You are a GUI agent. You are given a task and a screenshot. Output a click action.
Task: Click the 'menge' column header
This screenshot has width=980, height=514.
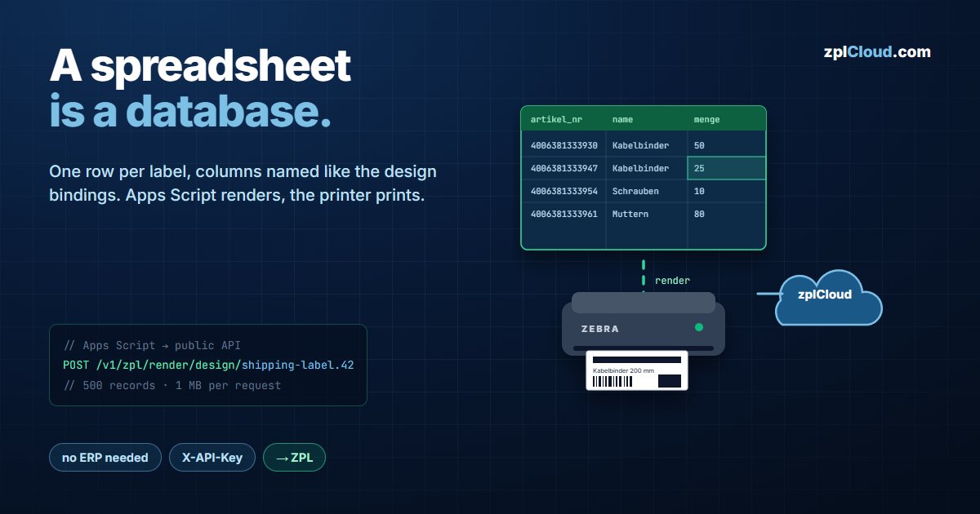pos(707,119)
